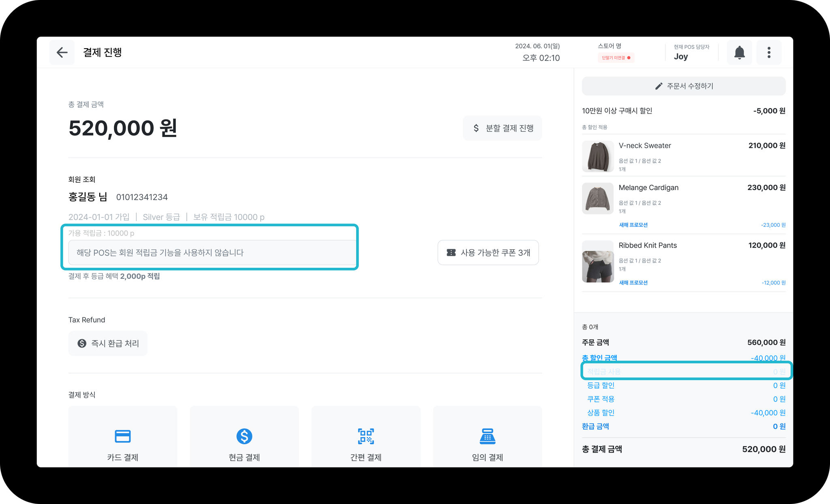Click the Ribbed Knit Pants thumbnail
Image resolution: width=830 pixels, height=504 pixels.
(598, 261)
